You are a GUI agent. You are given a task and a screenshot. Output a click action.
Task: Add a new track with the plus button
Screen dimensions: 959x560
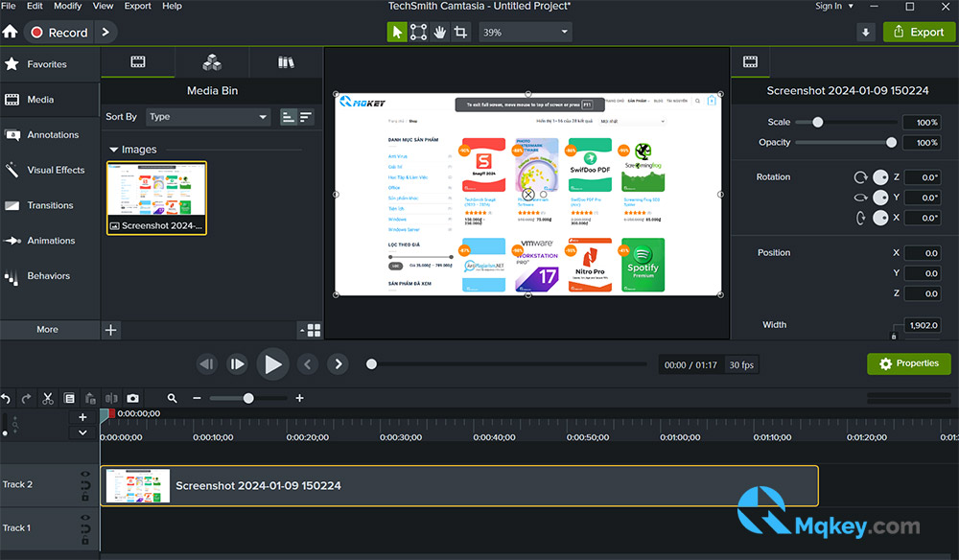point(82,417)
